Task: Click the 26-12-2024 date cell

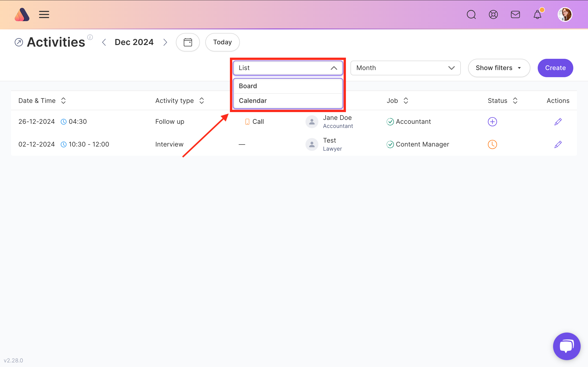Action: (x=37, y=121)
